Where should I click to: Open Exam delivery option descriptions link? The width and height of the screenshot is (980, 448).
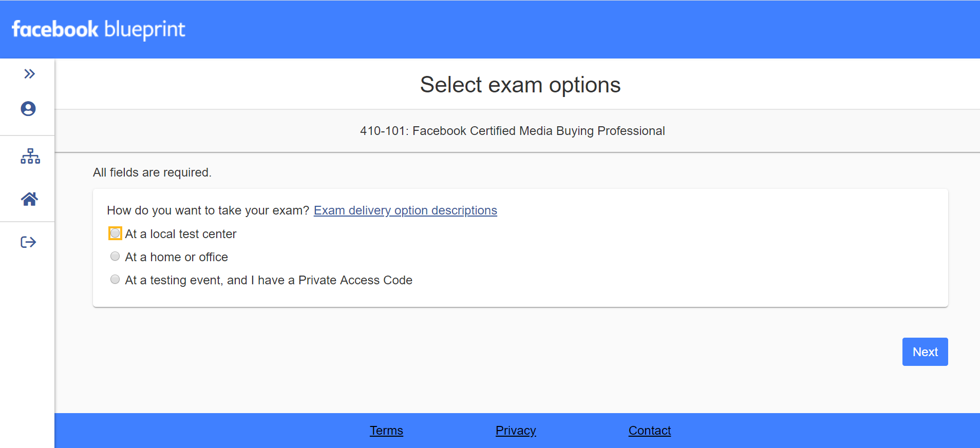pyautogui.click(x=405, y=210)
